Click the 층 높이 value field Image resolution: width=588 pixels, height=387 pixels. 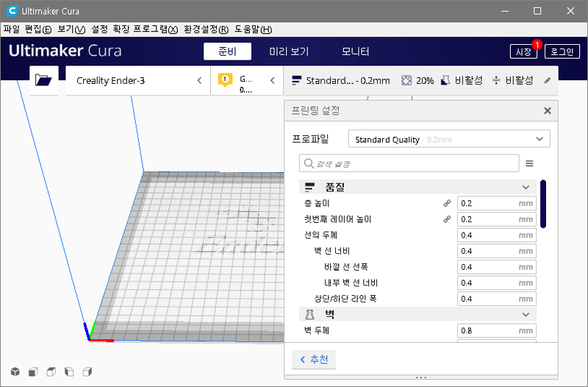coord(497,204)
